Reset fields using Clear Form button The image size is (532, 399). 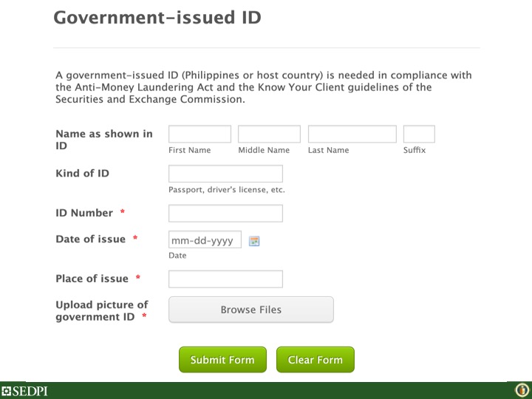[316, 360]
